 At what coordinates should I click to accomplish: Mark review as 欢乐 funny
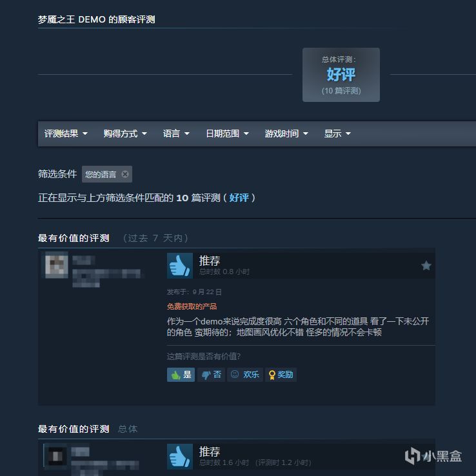tap(245, 375)
